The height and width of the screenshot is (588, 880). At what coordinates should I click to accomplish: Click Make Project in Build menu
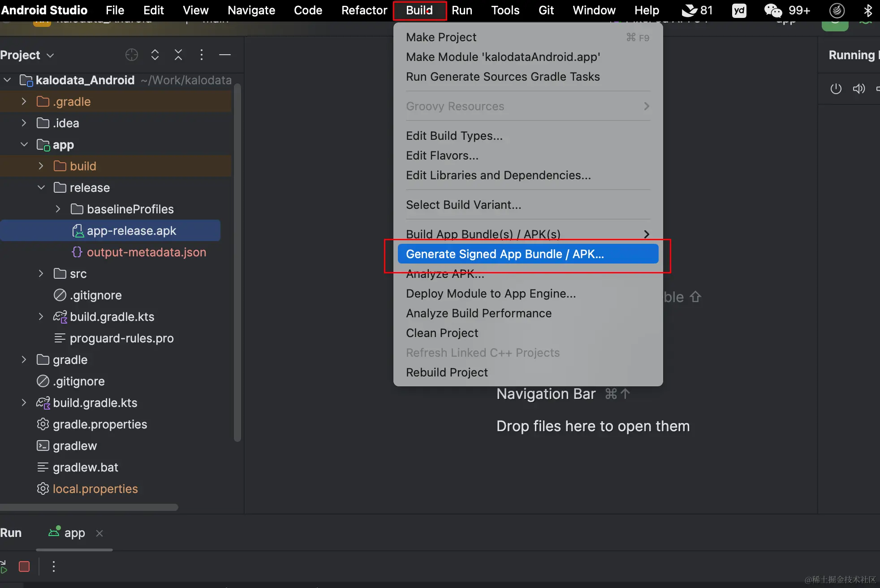(x=528, y=37)
